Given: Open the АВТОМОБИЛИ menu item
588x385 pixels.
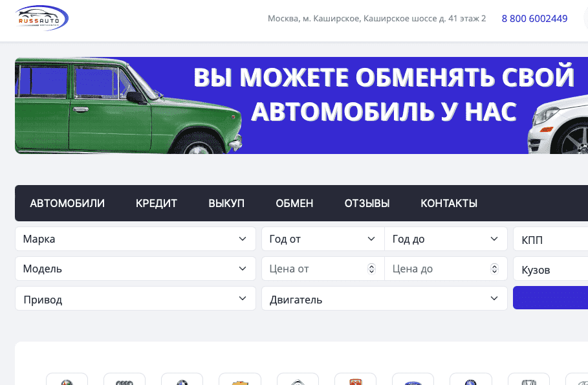Looking at the screenshot, I should (68, 203).
